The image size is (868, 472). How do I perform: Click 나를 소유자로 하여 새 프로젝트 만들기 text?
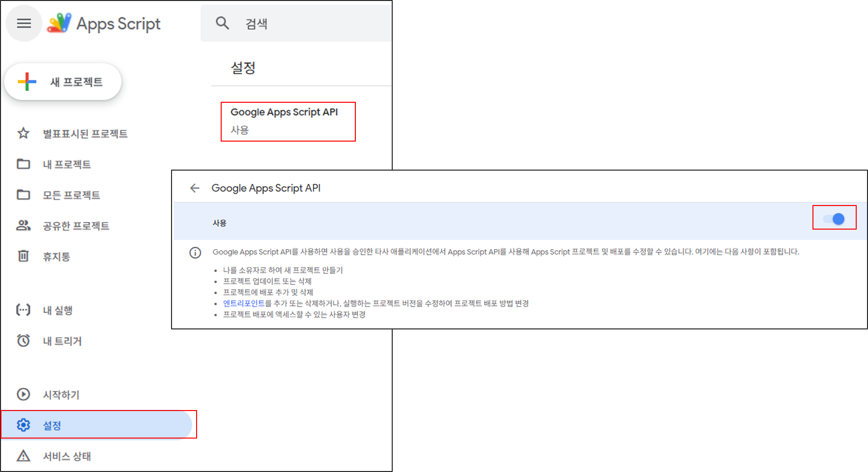coord(283,270)
